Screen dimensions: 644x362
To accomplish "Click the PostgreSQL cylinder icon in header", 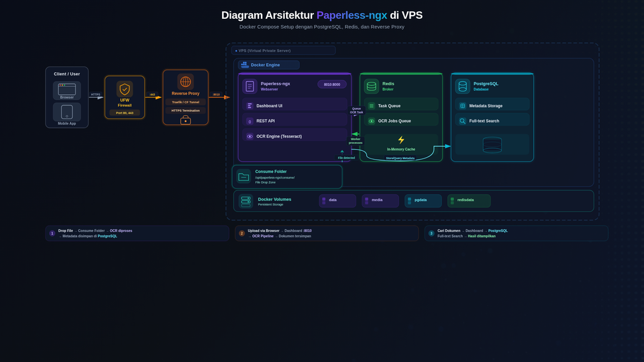I will [x=462, y=86].
